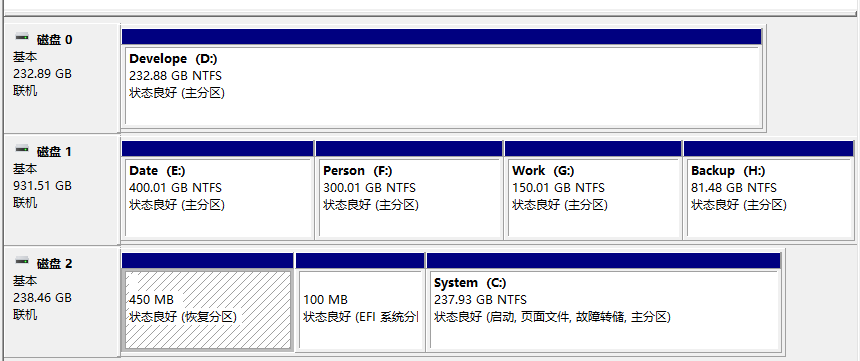Click the 磁盘 0 label
Screen dimensions: 860x361
click(54, 40)
